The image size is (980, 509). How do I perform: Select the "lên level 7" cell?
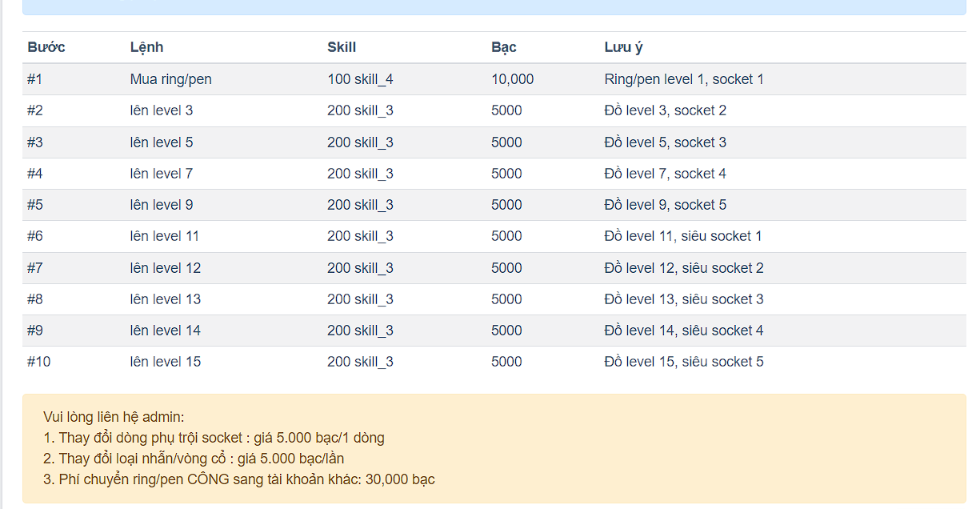coord(161,174)
